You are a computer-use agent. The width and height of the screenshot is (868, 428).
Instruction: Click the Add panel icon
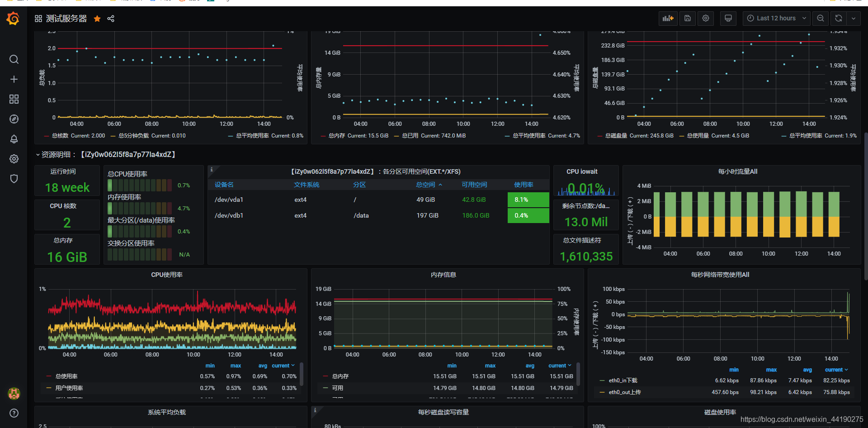point(668,18)
